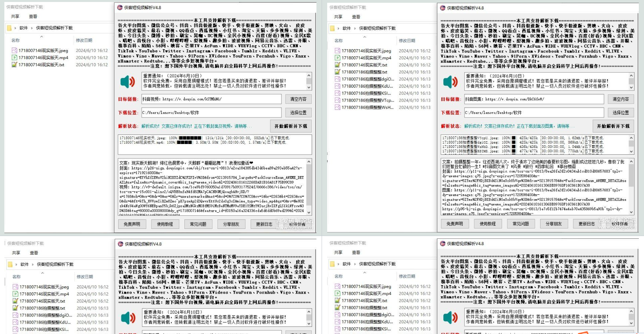Select the mp4 file icon in the bottom-left explorer
The height and width of the screenshot is (334, 644).
[15, 294]
